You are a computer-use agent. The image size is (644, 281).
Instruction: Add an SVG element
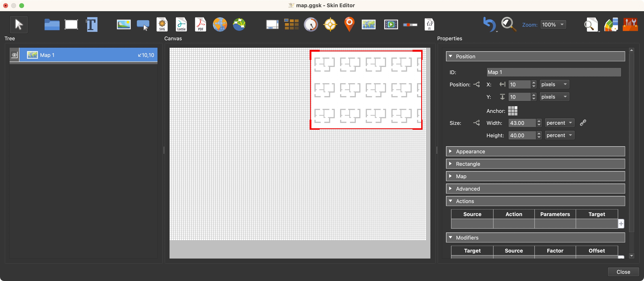pyautogui.click(x=162, y=24)
